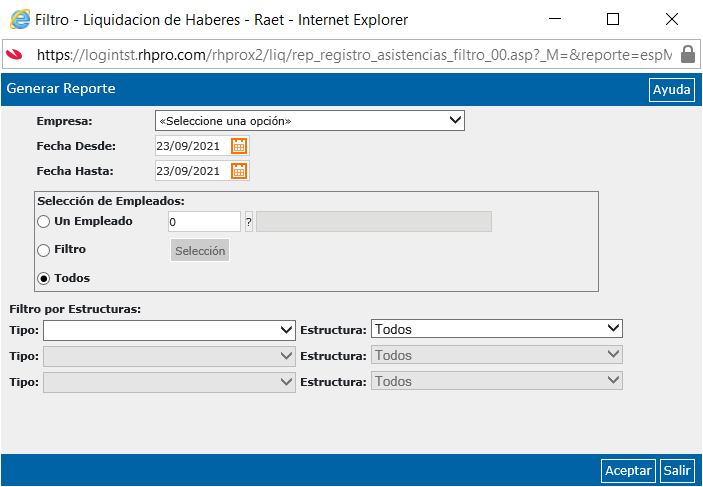Click the Fecha Hasta date field

click(193, 171)
